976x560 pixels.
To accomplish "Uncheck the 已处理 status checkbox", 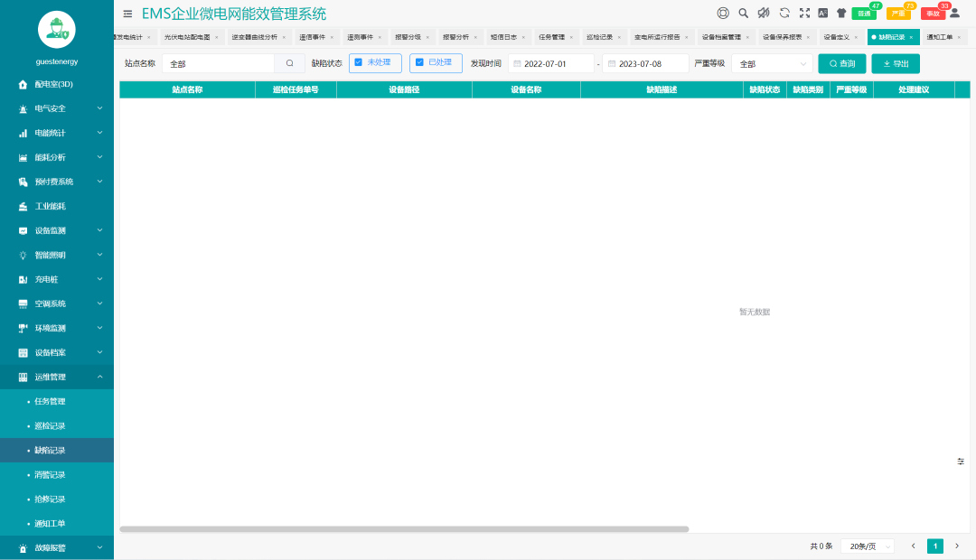I will coord(418,64).
